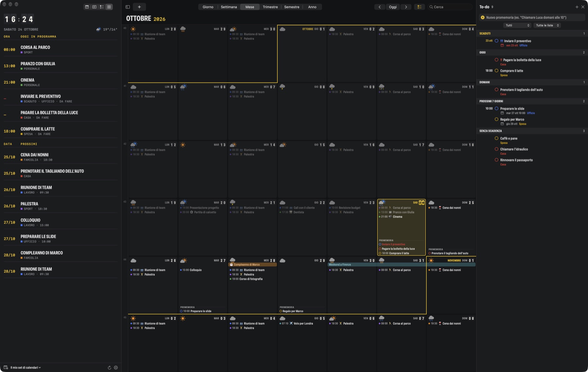
Task: Open the 'Tutti' filter dropdown
Action: (517, 25)
